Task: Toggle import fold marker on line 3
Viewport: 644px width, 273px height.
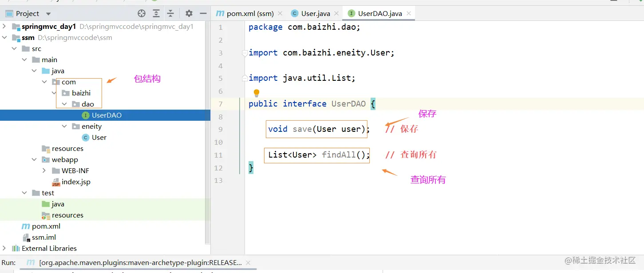Action: tap(245, 53)
